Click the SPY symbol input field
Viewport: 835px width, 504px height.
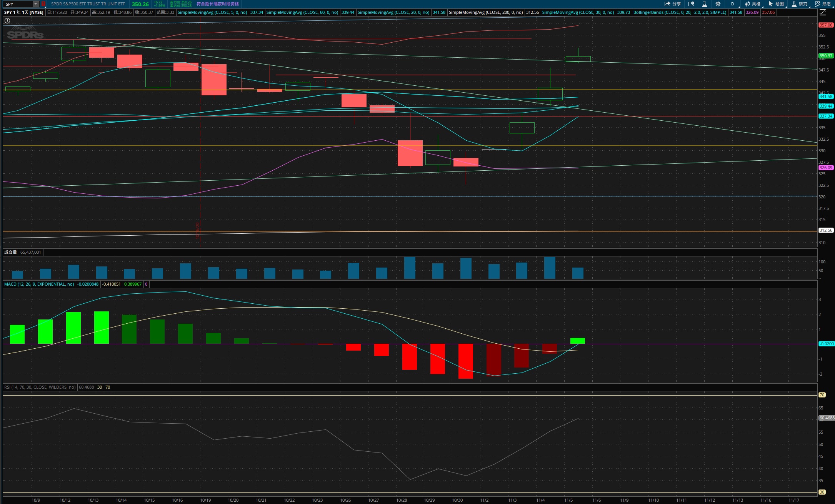tap(18, 4)
